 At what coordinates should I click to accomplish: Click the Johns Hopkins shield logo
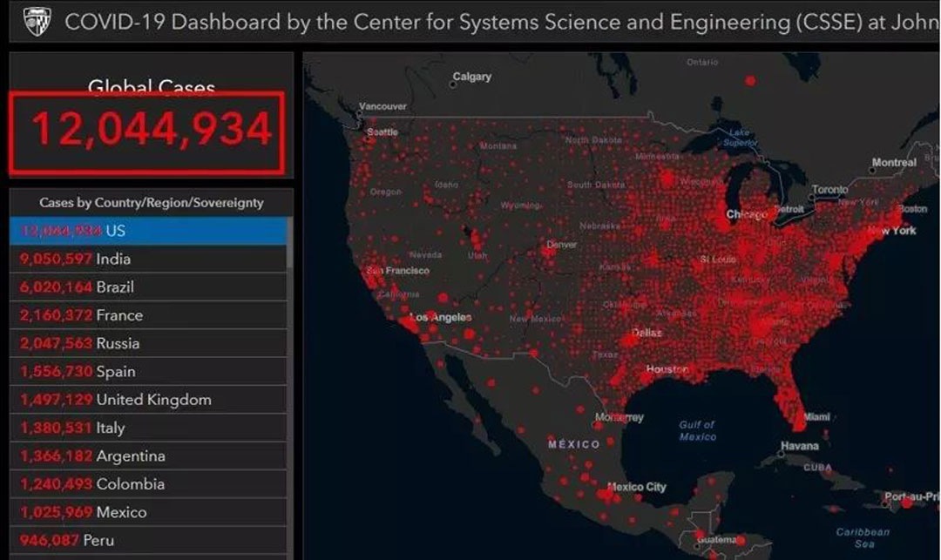(x=37, y=21)
